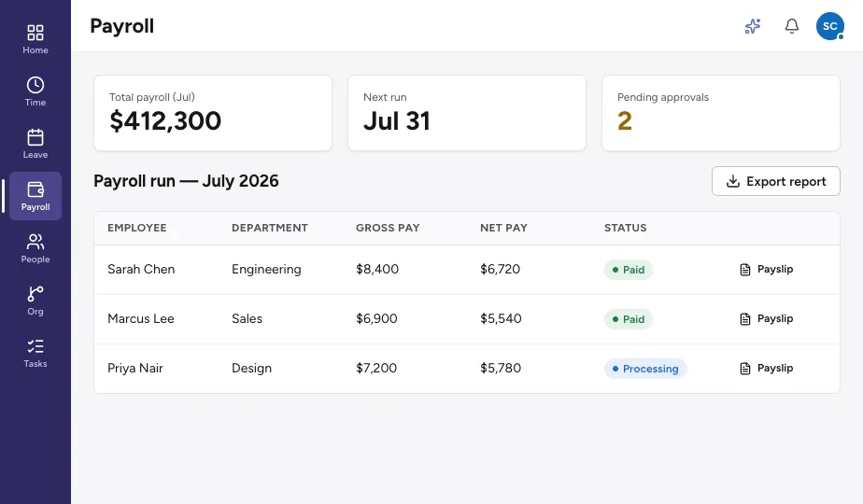The height and width of the screenshot is (504, 863).
Task: Click the Sales department cell
Action: click(248, 318)
